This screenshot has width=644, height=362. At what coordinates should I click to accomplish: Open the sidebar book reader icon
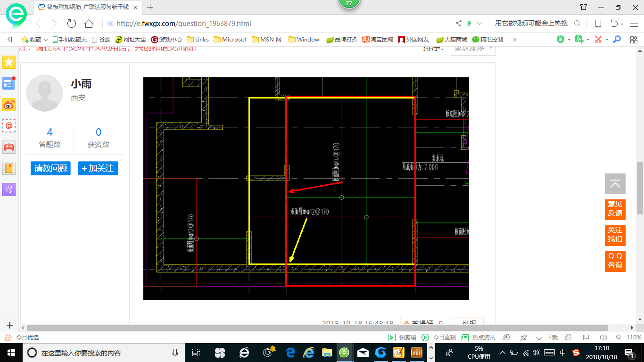point(9,168)
